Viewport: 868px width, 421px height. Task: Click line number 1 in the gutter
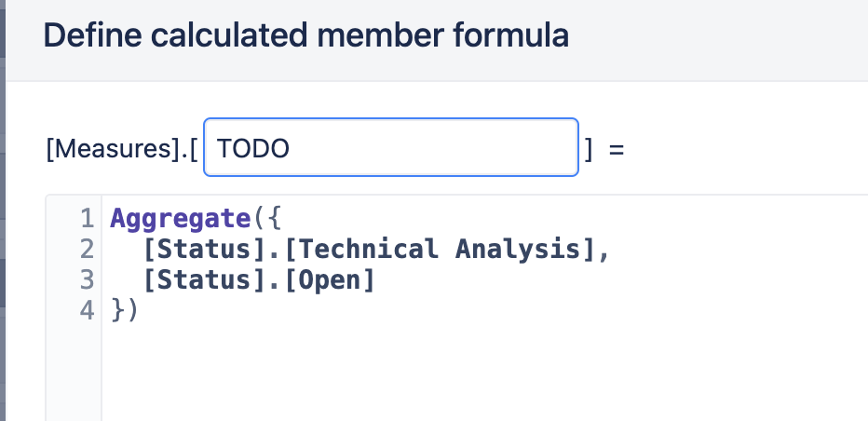pyautogui.click(x=87, y=218)
